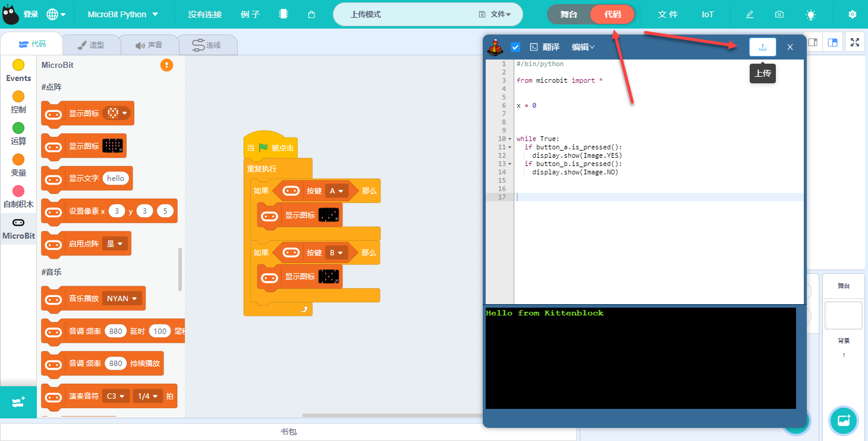Click the bag icon beside the board icon
868x441 pixels.
(x=312, y=14)
